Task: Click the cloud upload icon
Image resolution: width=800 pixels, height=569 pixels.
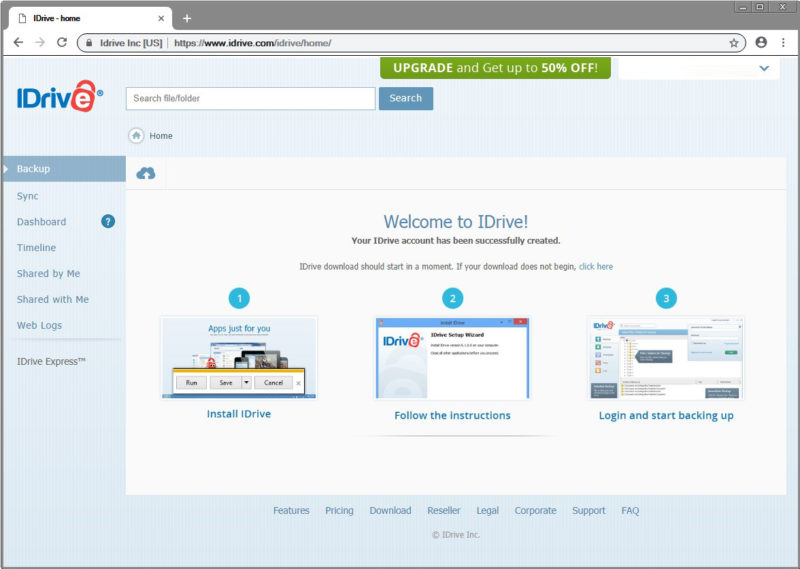Action: (x=146, y=174)
